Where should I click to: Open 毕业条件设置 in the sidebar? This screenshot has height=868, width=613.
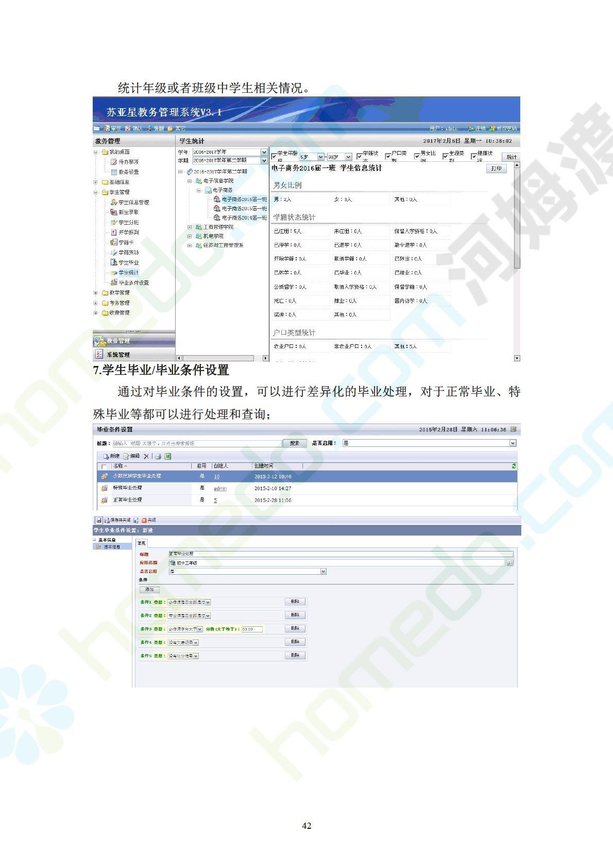click(x=129, y=282)
